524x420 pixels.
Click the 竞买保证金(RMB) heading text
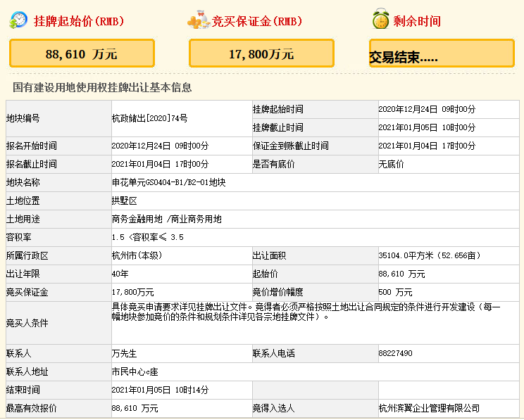(257, 21)
